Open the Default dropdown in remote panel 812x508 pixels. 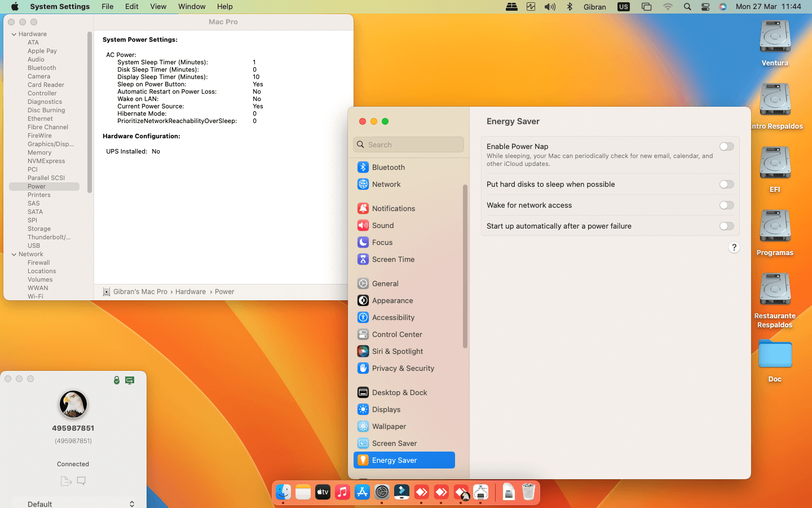79,503
